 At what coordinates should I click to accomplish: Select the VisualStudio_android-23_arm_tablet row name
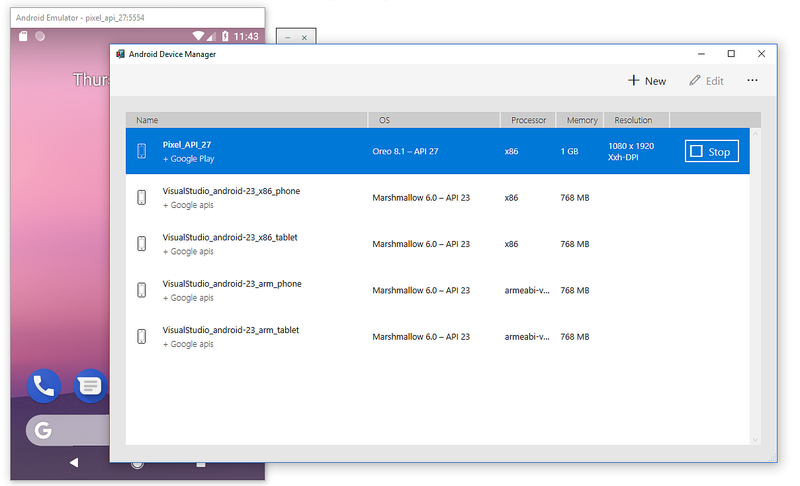click(230, 330)
